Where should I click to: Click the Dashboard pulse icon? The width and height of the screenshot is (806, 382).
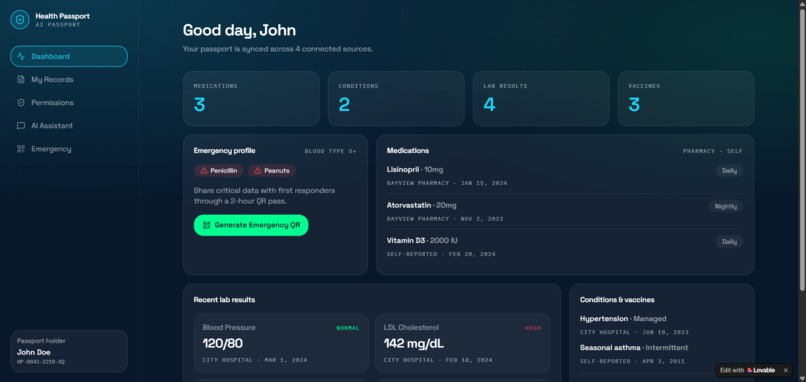(x=21, y=57)
